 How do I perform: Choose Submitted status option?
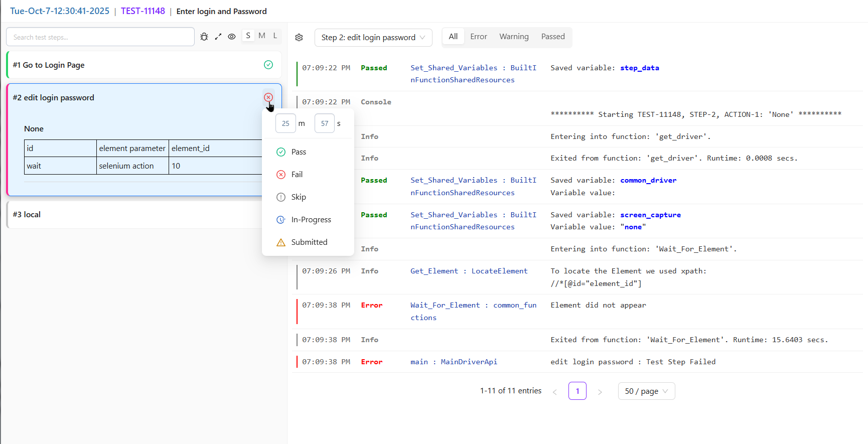point(309,242)
